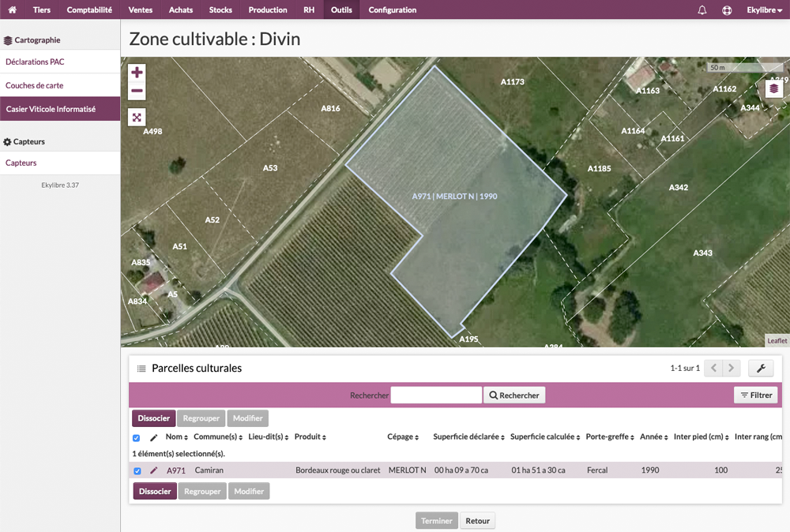Screen dimensions: 790x532
Task: Sort by Commune(s) column
Action: coord(218,436)
